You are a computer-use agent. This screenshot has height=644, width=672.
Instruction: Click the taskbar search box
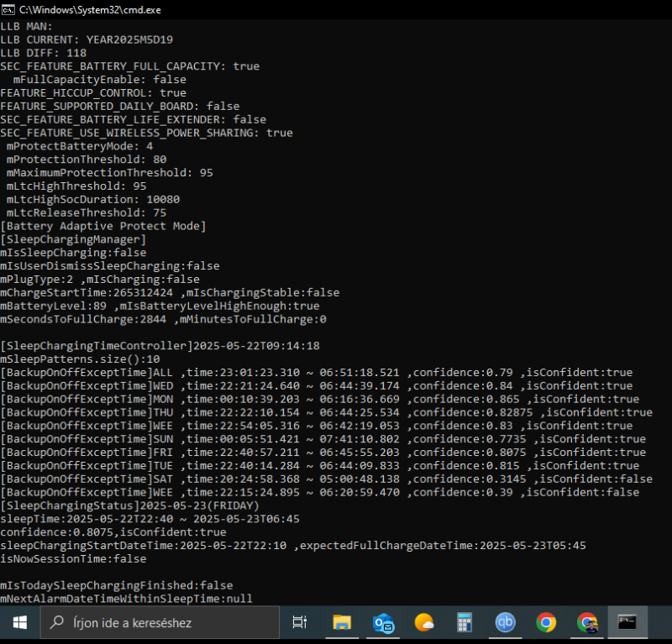tap(160, 622)
